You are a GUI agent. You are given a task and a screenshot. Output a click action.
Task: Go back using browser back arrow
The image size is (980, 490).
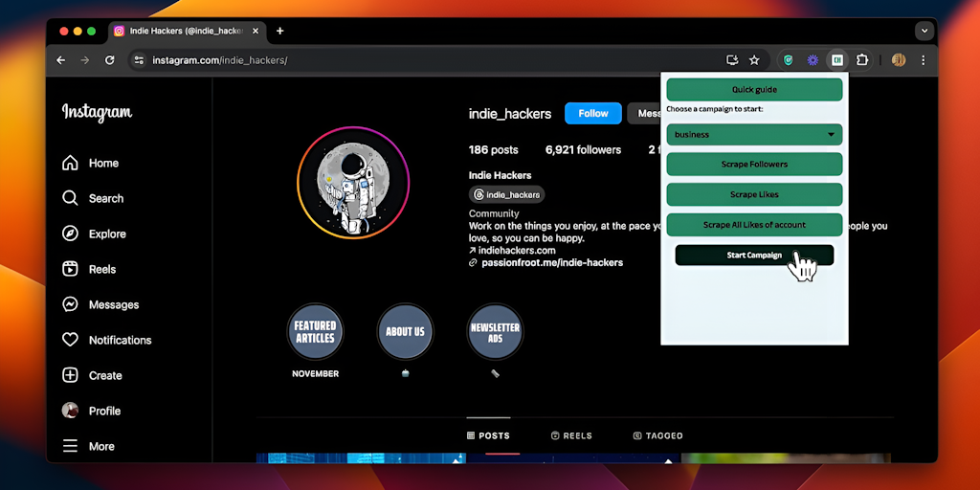coord(60,60)
